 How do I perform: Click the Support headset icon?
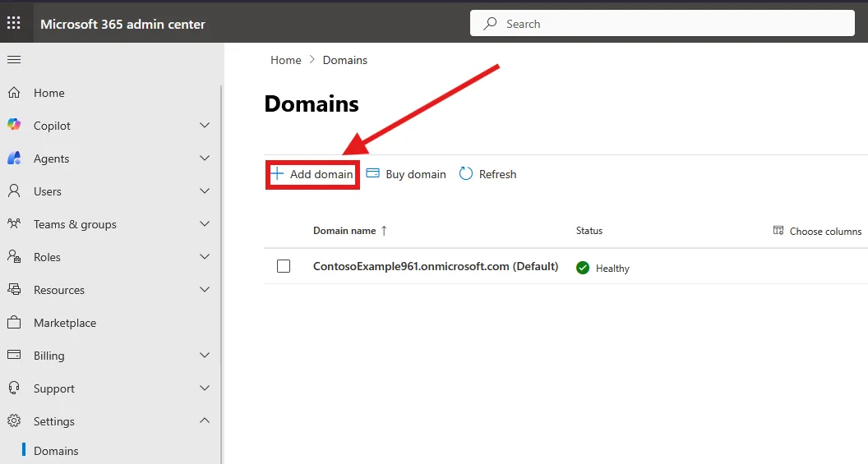[x=14, y=388]
